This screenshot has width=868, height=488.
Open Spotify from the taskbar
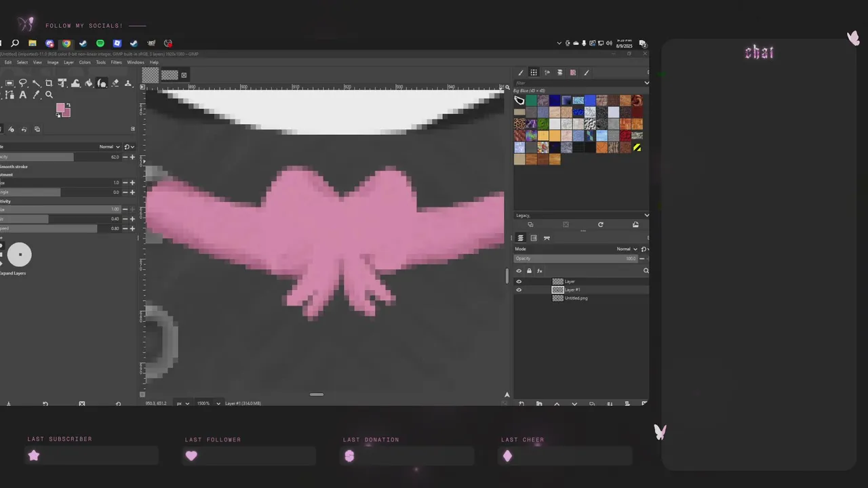(x=100, y=43)
